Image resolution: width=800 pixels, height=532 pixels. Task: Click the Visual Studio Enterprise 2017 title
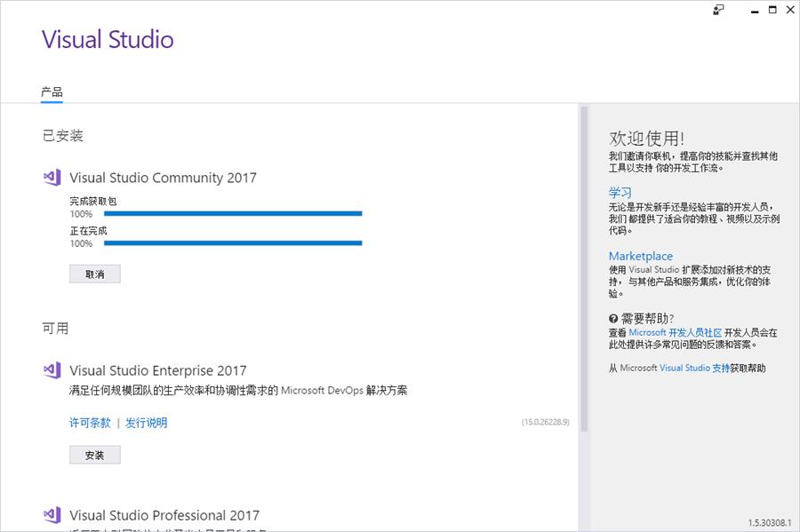tap(157, 370)
